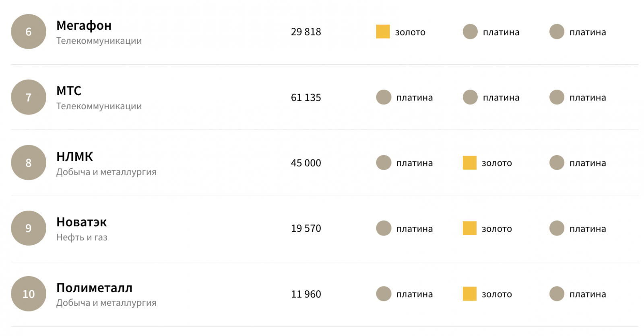The height and width of the screenshot is (336, 644).
Task: Click Полиметалл's last платина circle icon
Action: pyautogui.click(x=557, y=294)
